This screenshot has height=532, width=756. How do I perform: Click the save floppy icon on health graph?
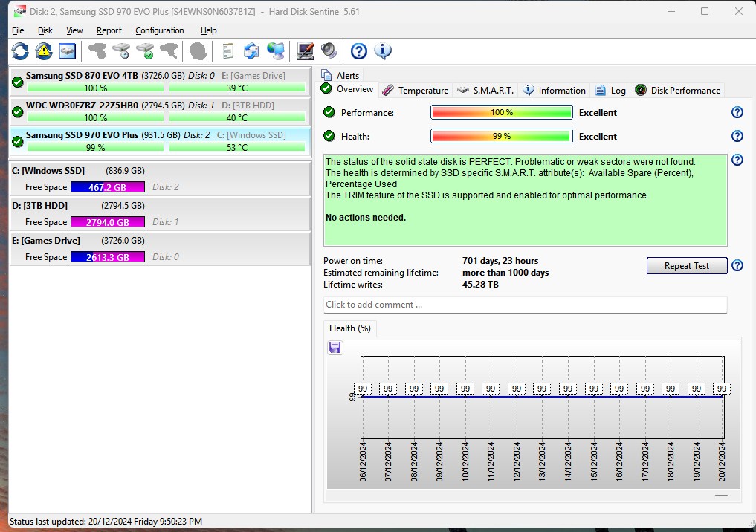(x=335, y=347)
